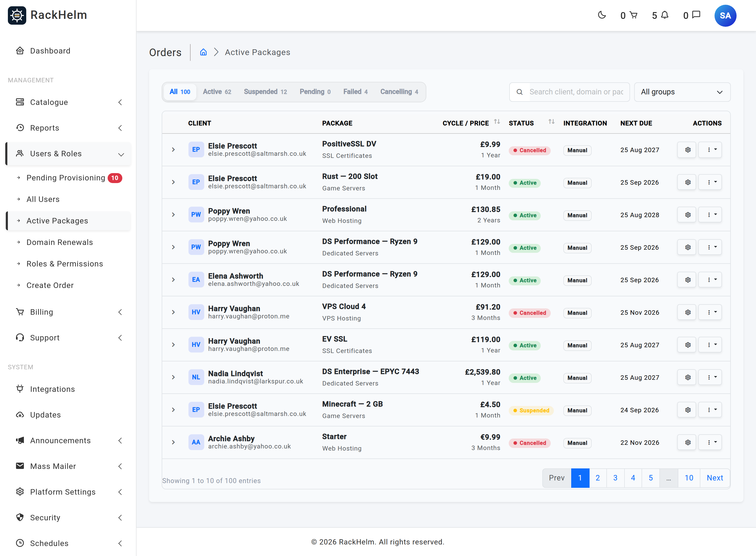Screen dimensions: 756x556
Task: Click gear icon for PositiveSSL DV row
Action: coord(687,150)
